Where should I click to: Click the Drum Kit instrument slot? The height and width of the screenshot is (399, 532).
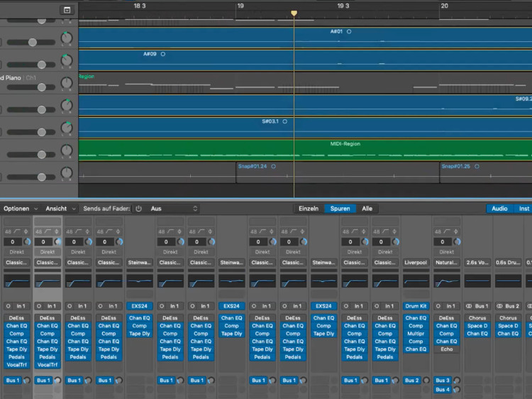pos(416,306)
